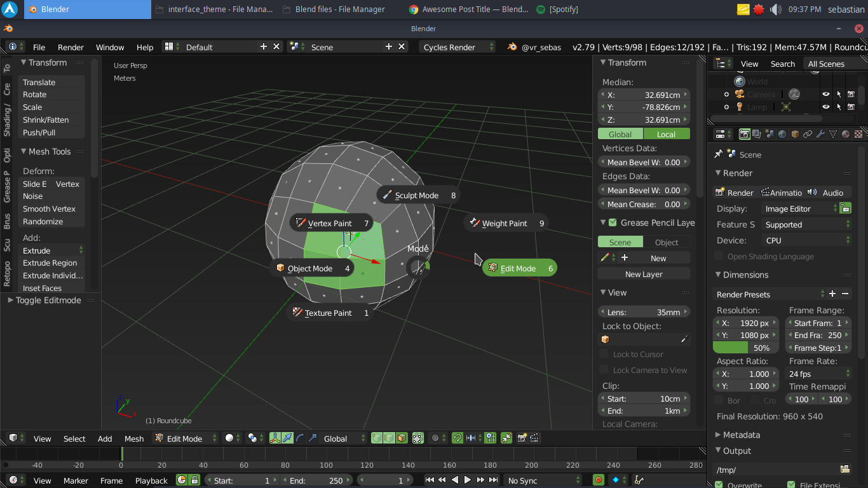Viewport: 868px width, 488px height.
Task: Open the Mesh menu in 3D header
Action: pyautogui.click(x=134, y=438)
